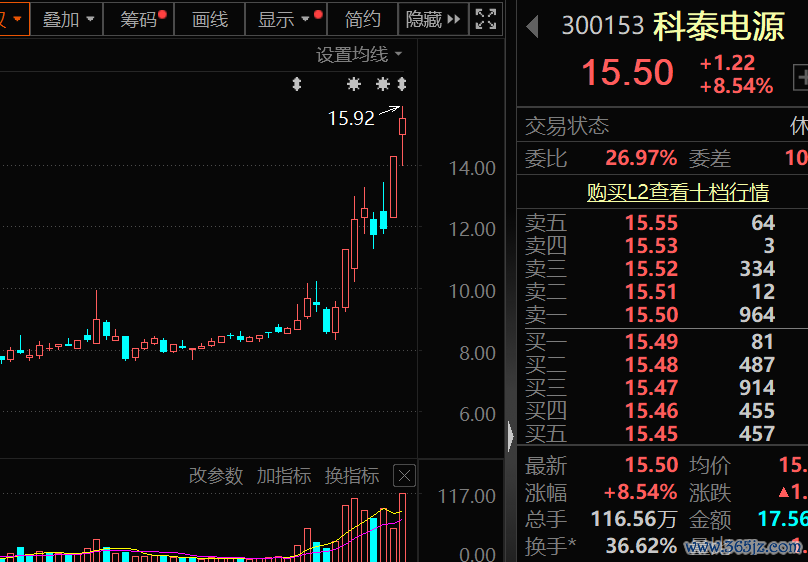Select buy-four price 15.46
Screen dimensions: 808x562
(651, 411)
